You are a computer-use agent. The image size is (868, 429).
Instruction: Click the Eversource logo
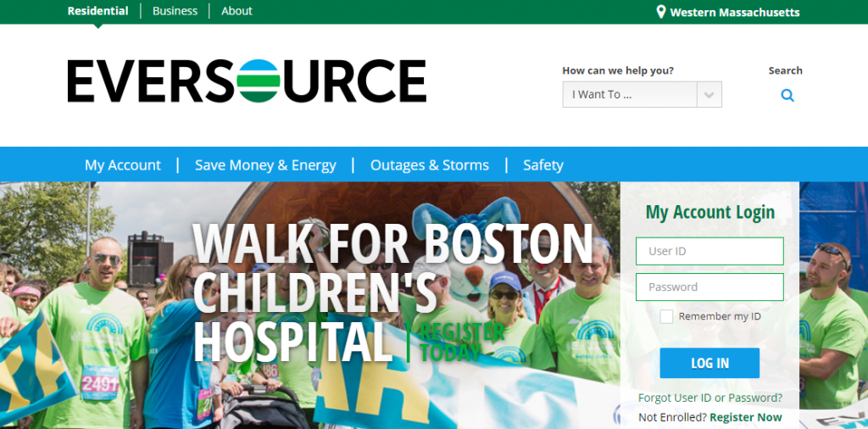point(247,81)
